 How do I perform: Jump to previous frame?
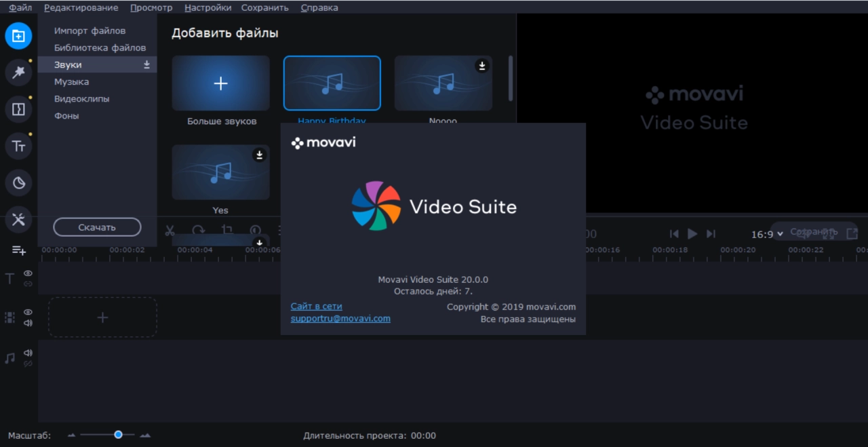[674, 234]
